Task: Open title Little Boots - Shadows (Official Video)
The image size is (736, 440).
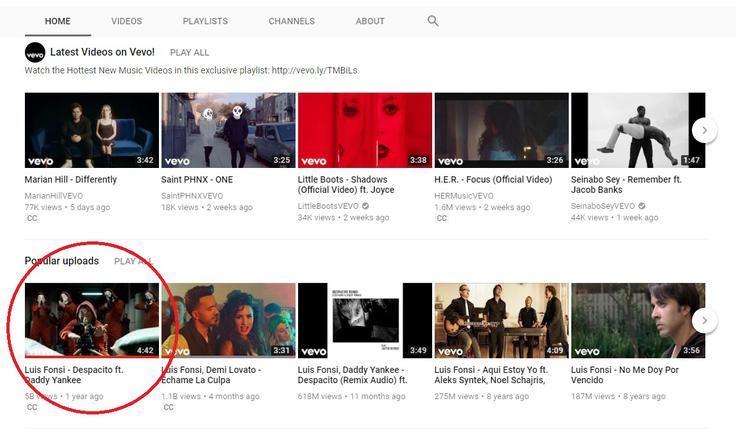Action: pyautogui.click(x=346, y=185)
